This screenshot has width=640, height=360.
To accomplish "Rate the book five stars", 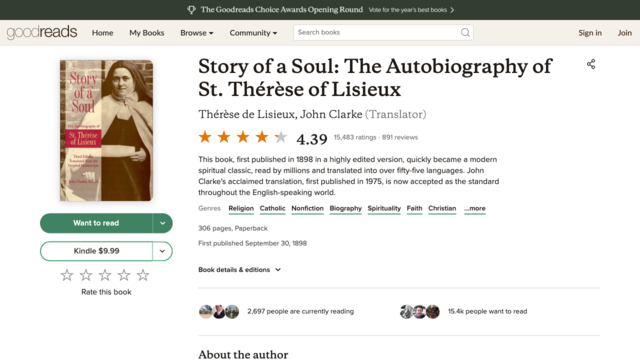I will point(143,275).
